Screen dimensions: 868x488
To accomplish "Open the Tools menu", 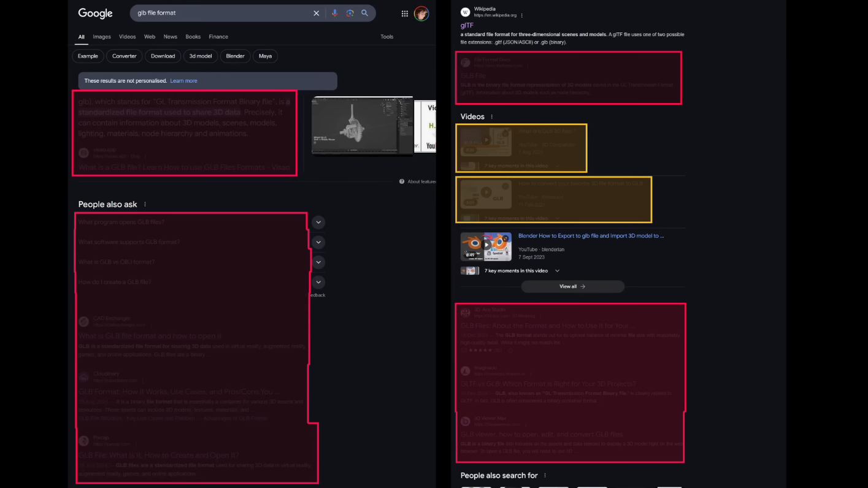I will 387,37.
